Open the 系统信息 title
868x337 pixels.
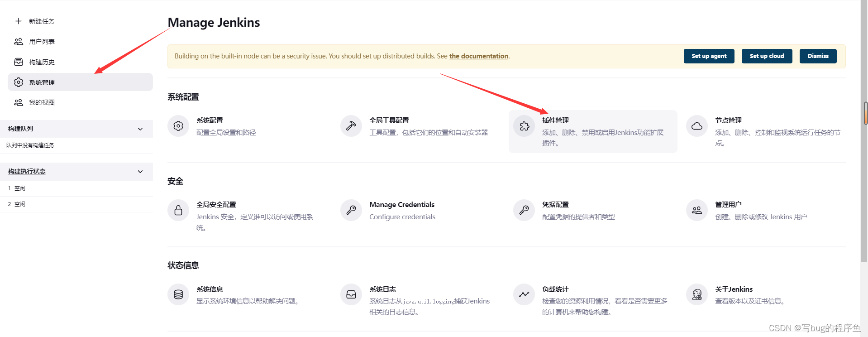(210, 289)
